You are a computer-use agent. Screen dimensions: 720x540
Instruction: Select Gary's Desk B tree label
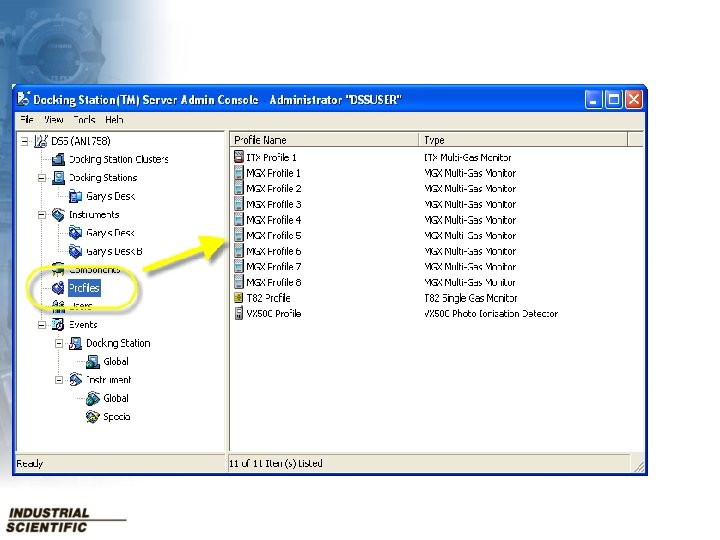(114, 251)
